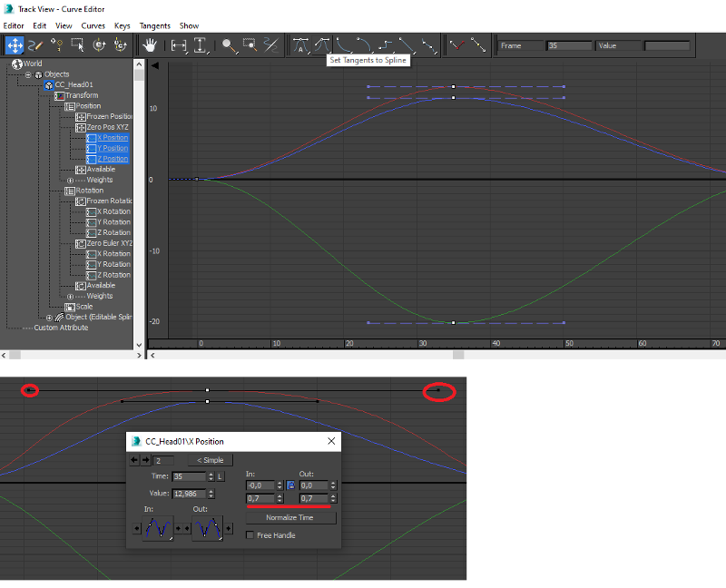Click scroll-down arrow of controller tree
726x588 pixels.
click(139, 346)
